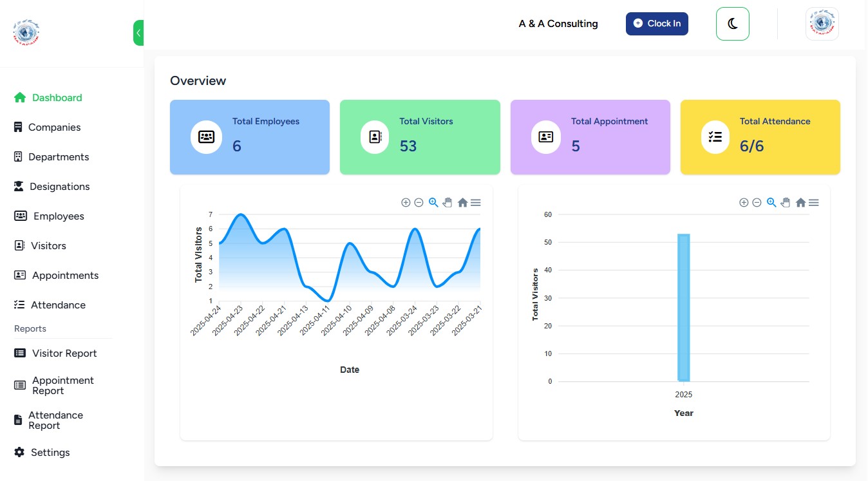This screenshot has width=868, height=481.
Task: Click the Total Attendance checklist icon
Action: pos(715,137)
